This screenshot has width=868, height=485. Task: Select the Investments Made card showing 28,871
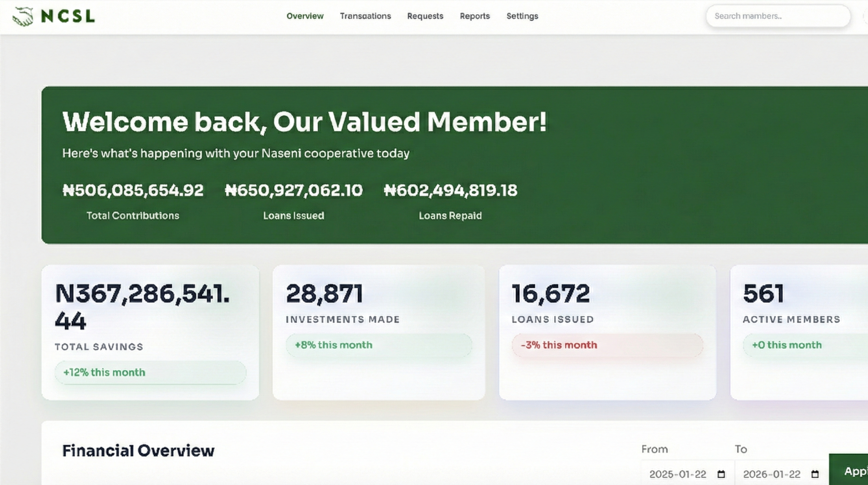(379, 332)
